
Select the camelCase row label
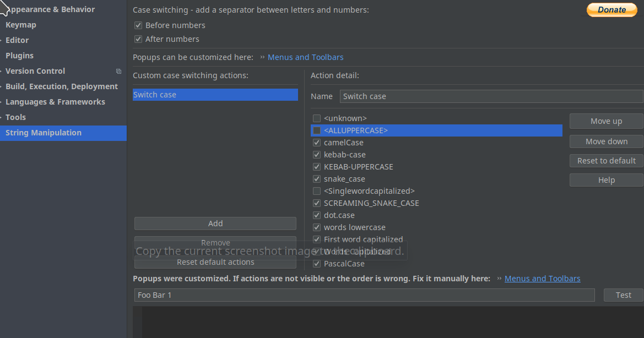click(343, 143)
